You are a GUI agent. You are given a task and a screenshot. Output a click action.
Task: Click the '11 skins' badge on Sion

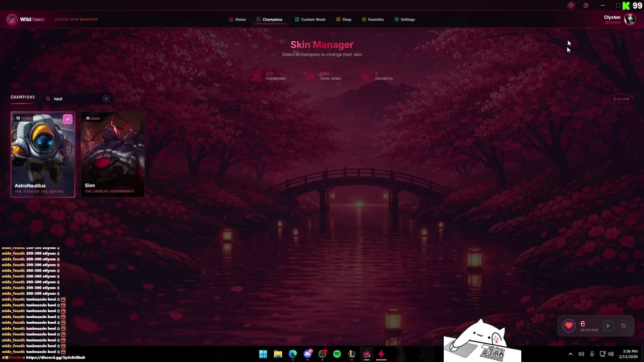(93, 118)
